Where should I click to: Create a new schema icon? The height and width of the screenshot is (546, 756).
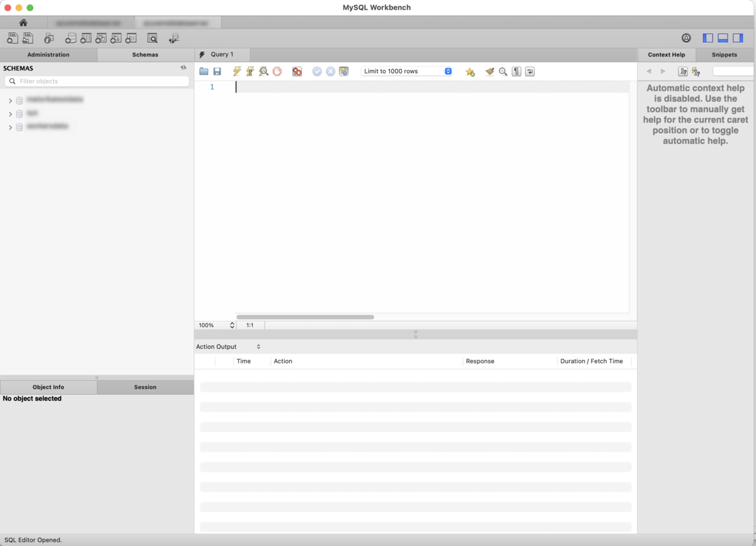coord(71,38)
